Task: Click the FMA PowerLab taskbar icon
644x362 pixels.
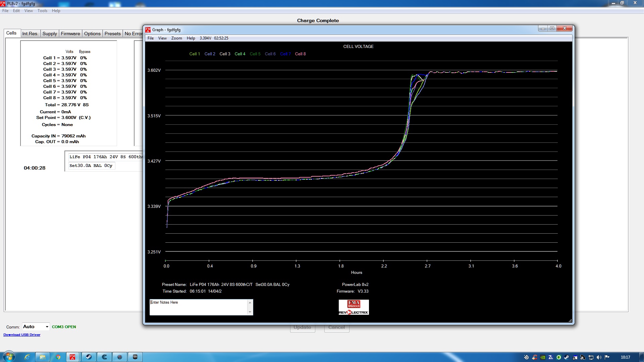Action: [72, 357]
